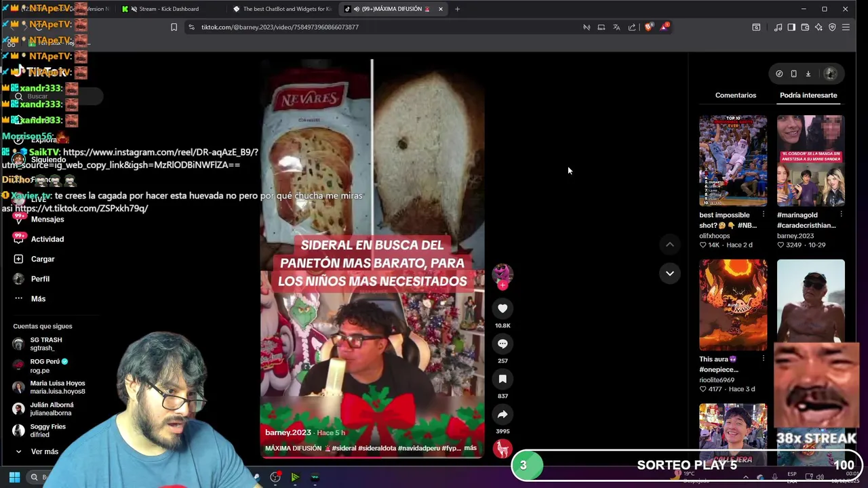Visit rioolite6969 profile link
Screen dimensions: 868x488
pos(717,380)
